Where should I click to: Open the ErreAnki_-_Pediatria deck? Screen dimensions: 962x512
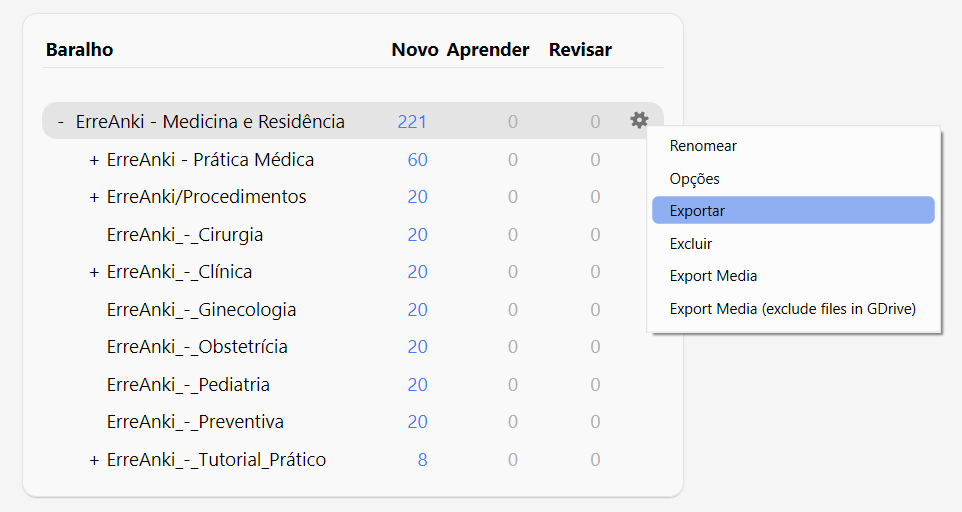tap(188, 384)
